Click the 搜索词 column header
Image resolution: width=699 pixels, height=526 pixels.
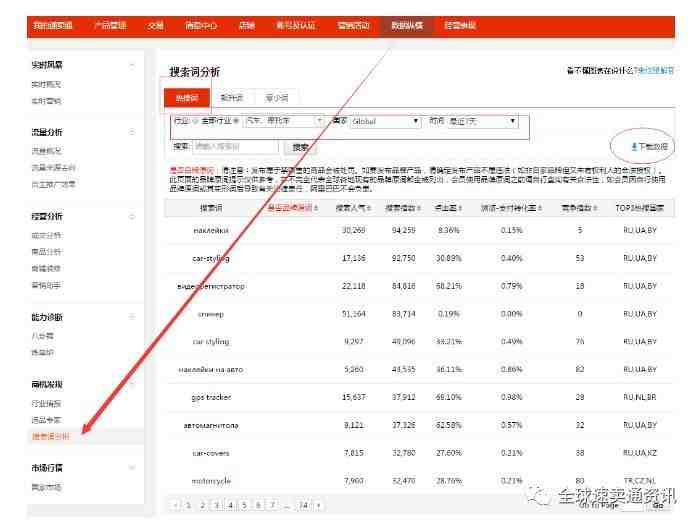click(211, 208)
